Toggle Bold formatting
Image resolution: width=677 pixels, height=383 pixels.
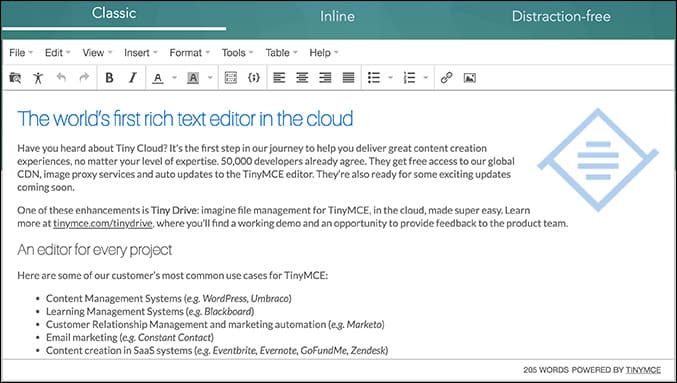click(109, 78)
